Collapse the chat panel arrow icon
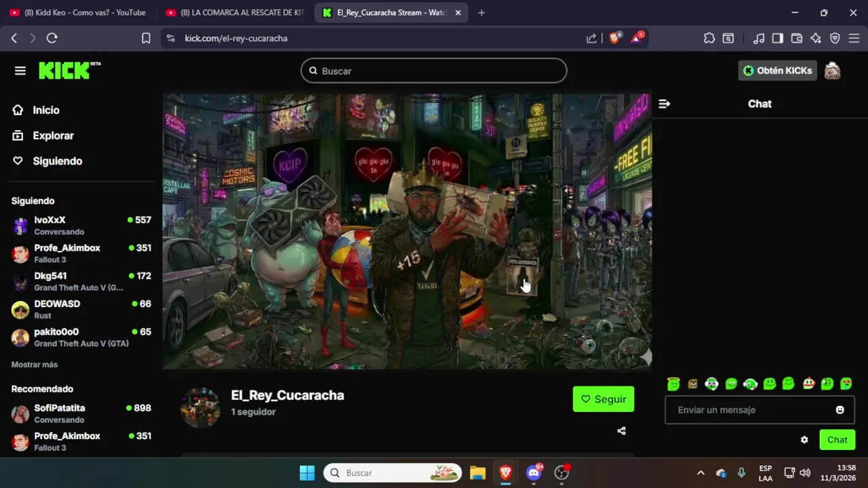 click(x=665, y=104)
